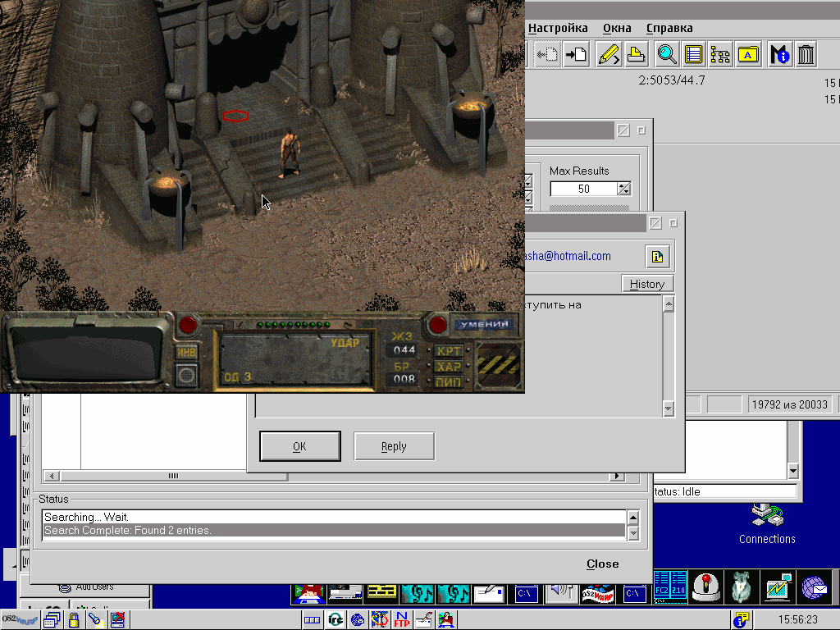This screenshot has width=840, height=630.
Task: Click the OS/2 Warp button on taskbar
Action: [20, 620]
